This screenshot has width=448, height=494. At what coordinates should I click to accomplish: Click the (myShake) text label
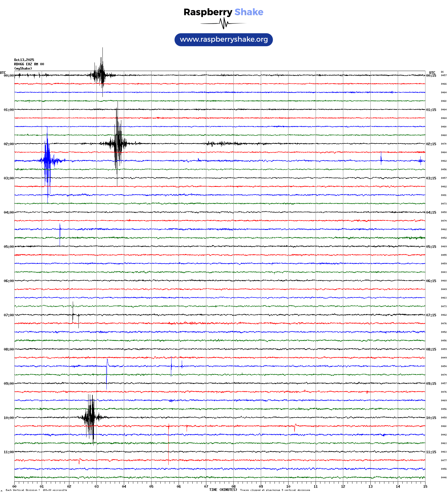coord(23,68)
